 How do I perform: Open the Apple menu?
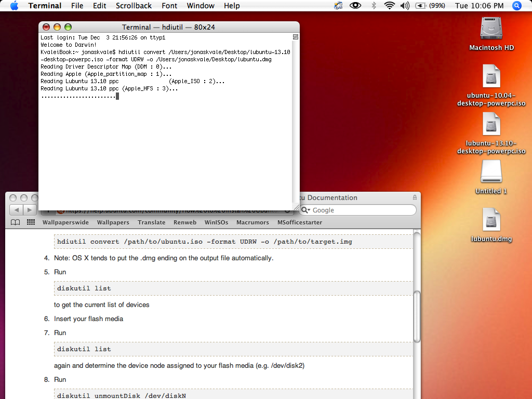pyautogui.click(x=14, y=6)
